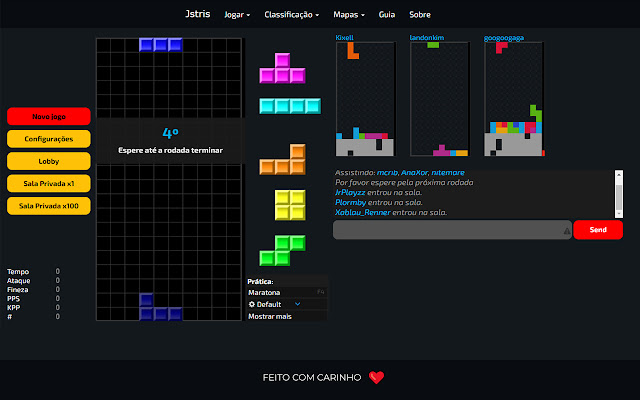
Task: Open the Guia page
Action: (x=387, y=15)
